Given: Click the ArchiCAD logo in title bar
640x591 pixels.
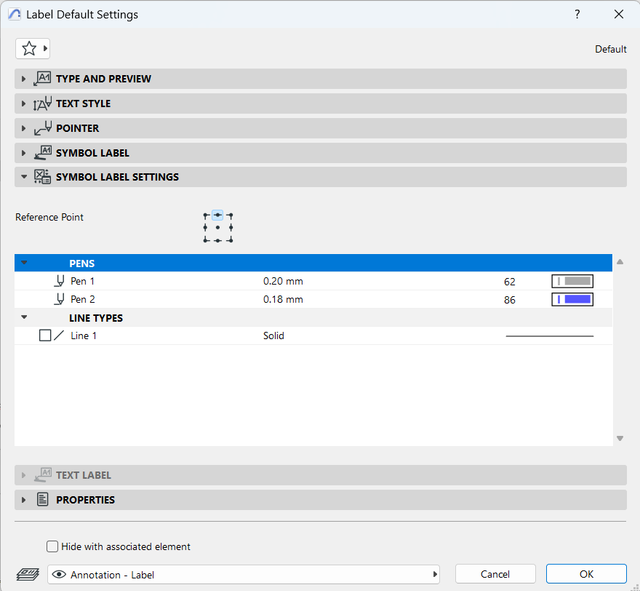Looking at the screenshot, I should 14,14.
